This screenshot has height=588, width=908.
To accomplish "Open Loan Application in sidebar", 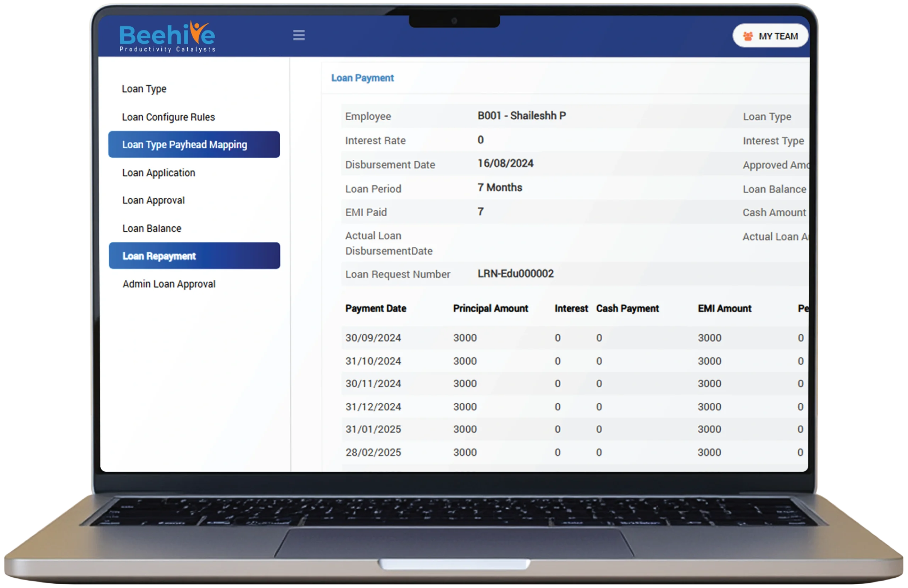I will tap(158, 173).
